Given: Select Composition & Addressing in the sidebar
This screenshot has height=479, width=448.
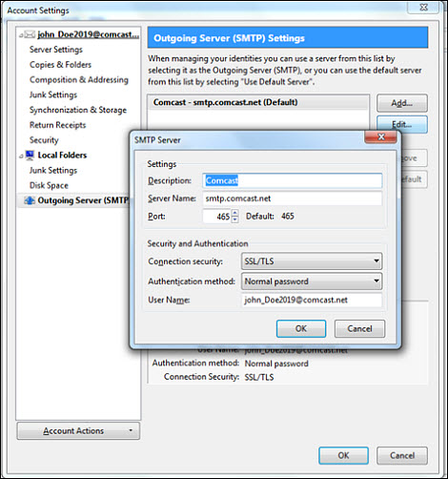Looking at the screenshot, I should [x=79, y=79].
